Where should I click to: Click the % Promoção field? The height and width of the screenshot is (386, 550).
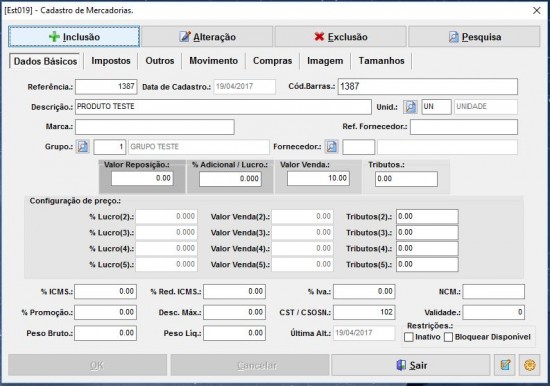(106, 312)
